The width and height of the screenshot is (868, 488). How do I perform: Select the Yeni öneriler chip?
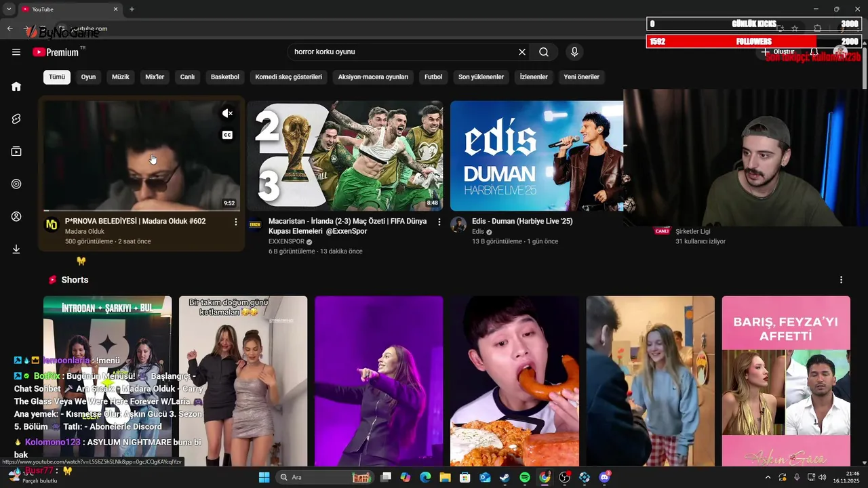(x=581, y=77)
